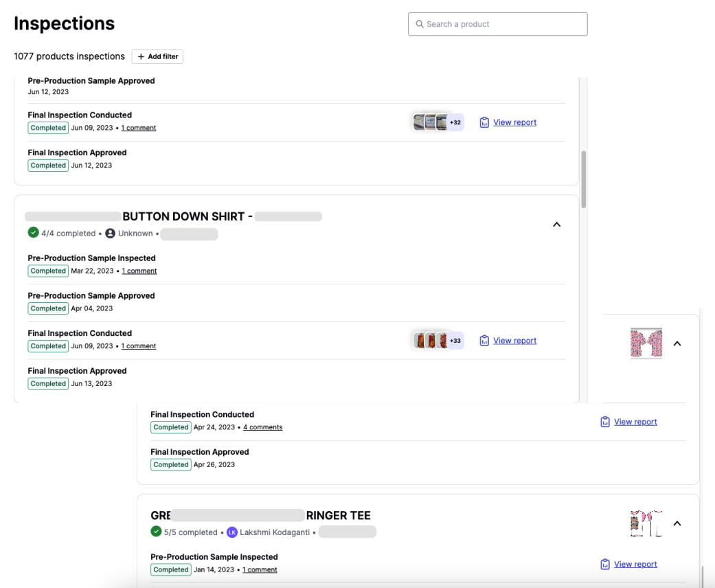The height and width of the screenshot is (588, 715).
Task: Open 1 comment on Mar 22, 2023 inspection
Action: point(139,271)
